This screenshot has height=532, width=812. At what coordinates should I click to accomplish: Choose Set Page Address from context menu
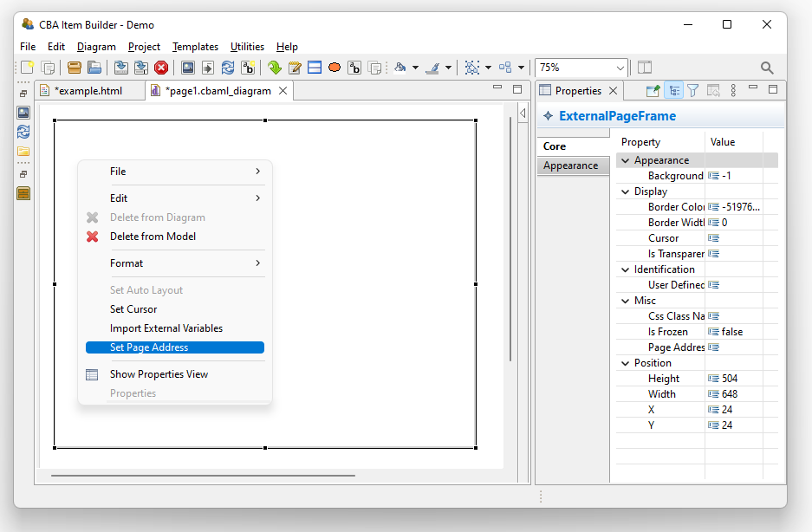174,347
